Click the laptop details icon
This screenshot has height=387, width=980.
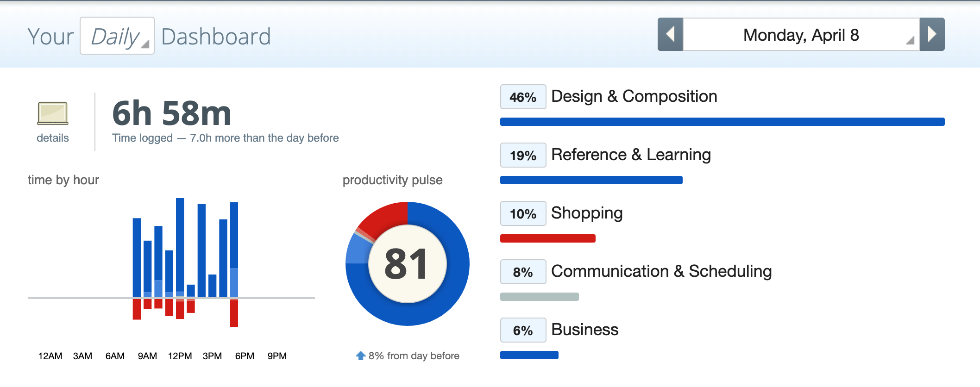pos(53,113)
